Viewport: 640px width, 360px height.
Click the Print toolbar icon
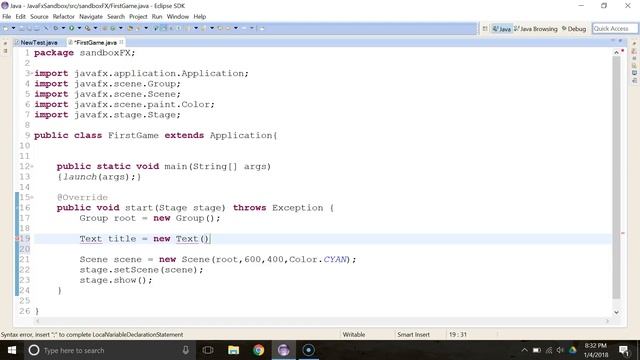(x=36, y=28)
